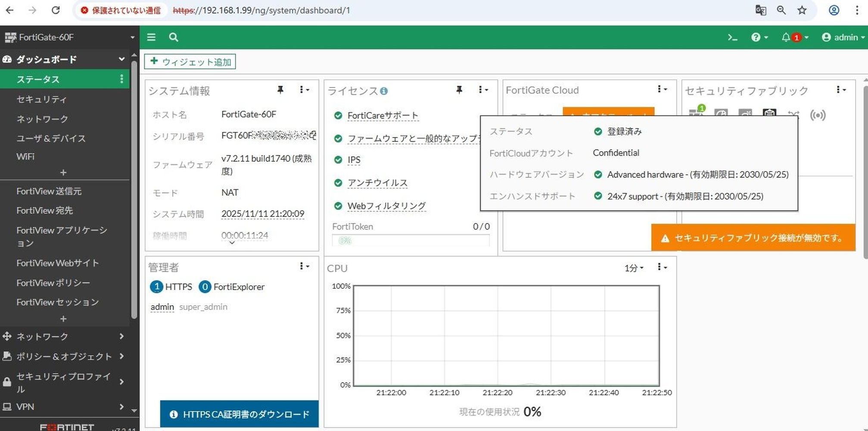Open the CPU 1分 time range dropdown

634,268
